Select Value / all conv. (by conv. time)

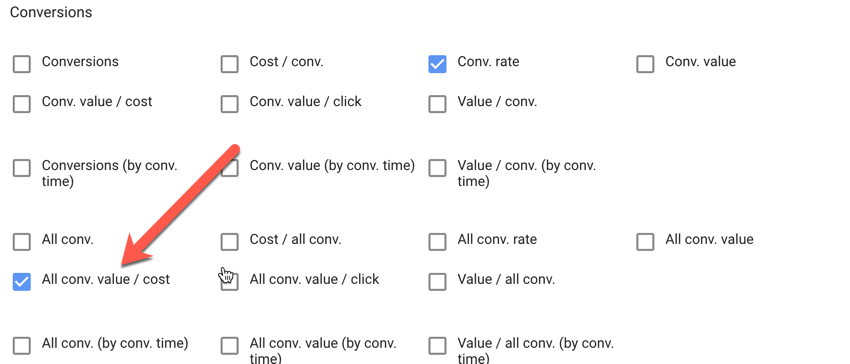pos(437,346)
